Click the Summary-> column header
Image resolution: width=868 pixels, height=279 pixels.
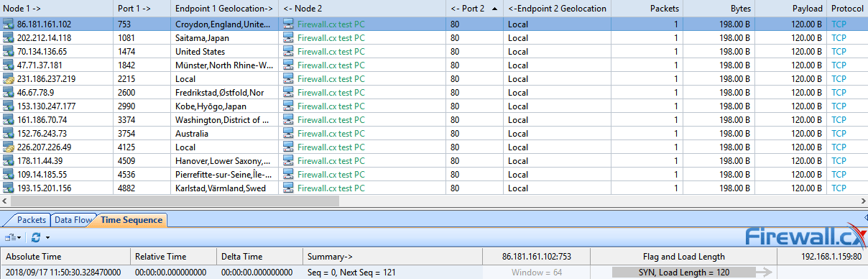coord(392,257)
